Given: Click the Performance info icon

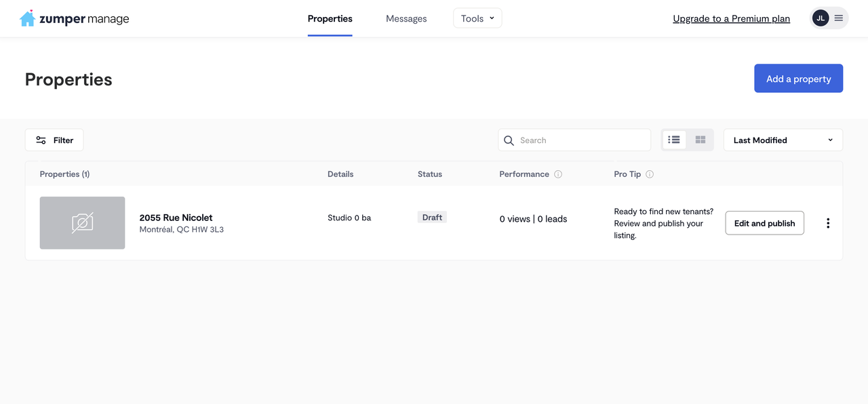Looking at the screenshot, I should (558, 174).
